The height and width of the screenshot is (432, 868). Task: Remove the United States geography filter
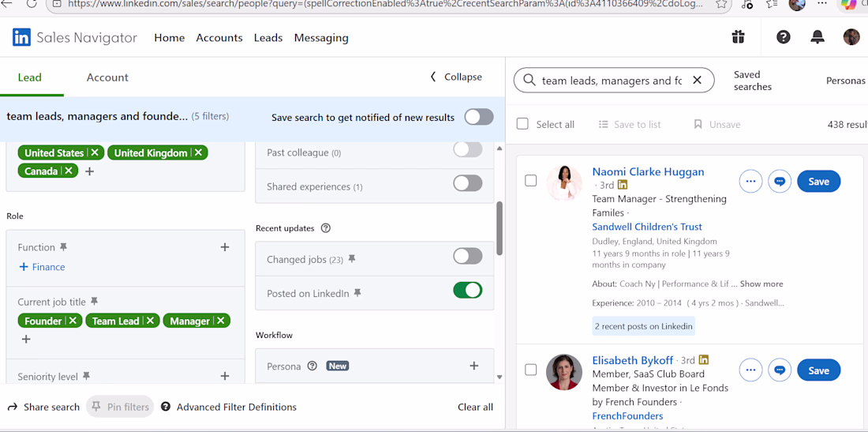95,153
